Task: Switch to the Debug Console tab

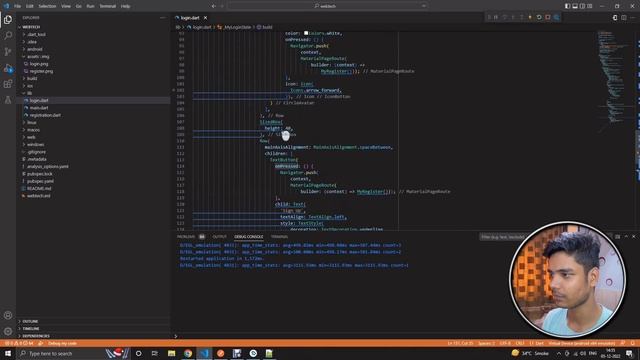Action: (x=249, y=237)
